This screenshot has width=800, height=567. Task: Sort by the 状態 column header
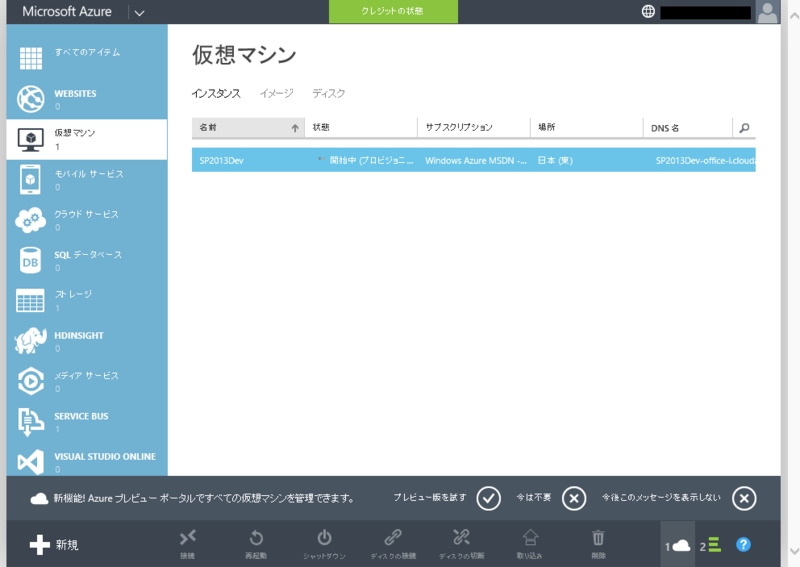click(361, 128)
